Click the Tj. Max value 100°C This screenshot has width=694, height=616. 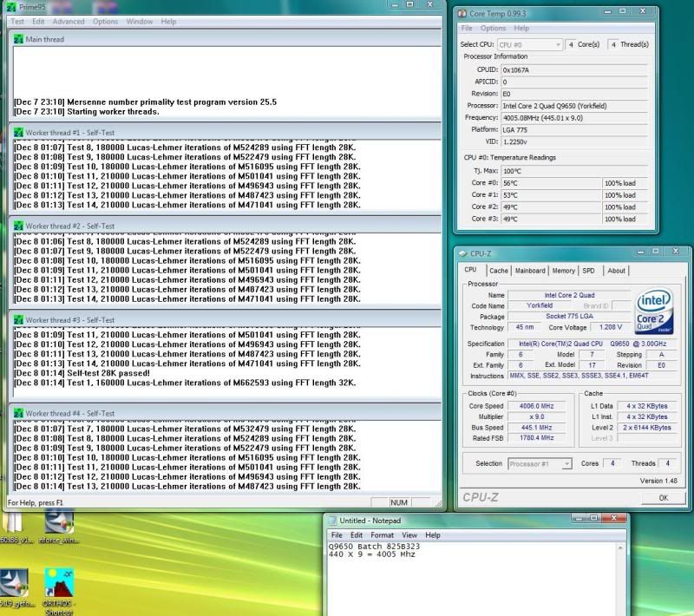point(574,171)
